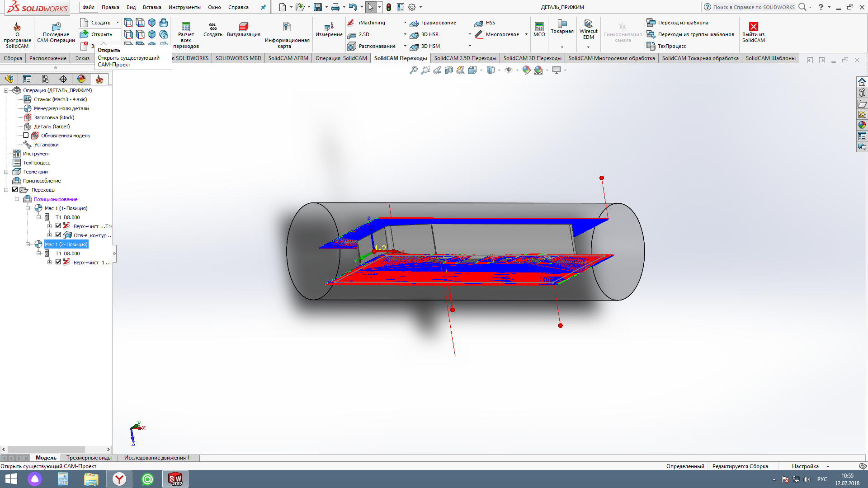
Task: Open the Создать dropdown arrow
Action: 118,23
